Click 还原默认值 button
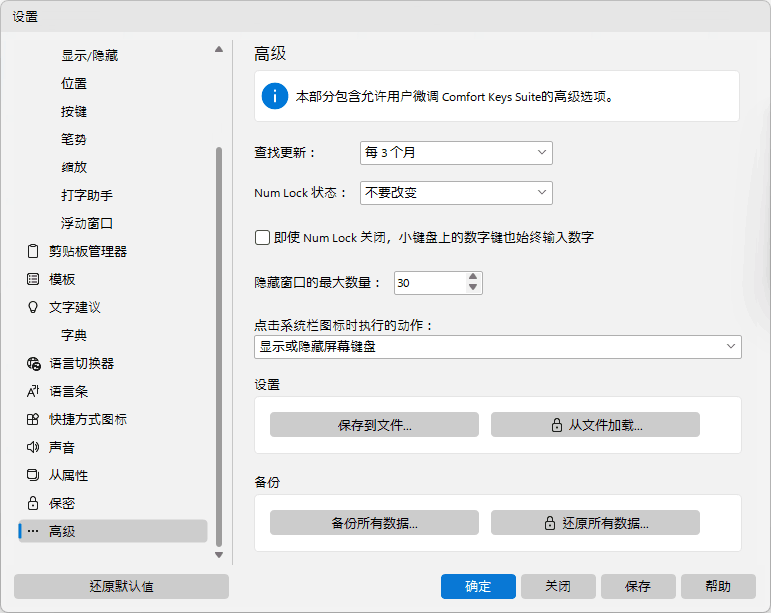The height and width of the screenshot is (613, 771). 121,586
